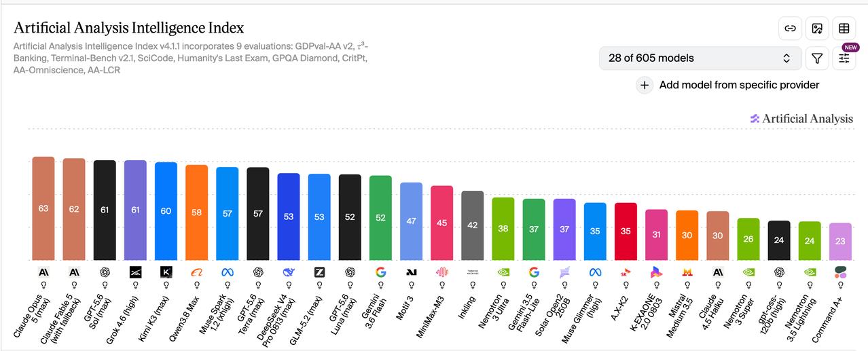This screenshot has width=868, height=351.
Task: Click the Meta logo under Muse Spark 1.2
Action: [228, 272]
